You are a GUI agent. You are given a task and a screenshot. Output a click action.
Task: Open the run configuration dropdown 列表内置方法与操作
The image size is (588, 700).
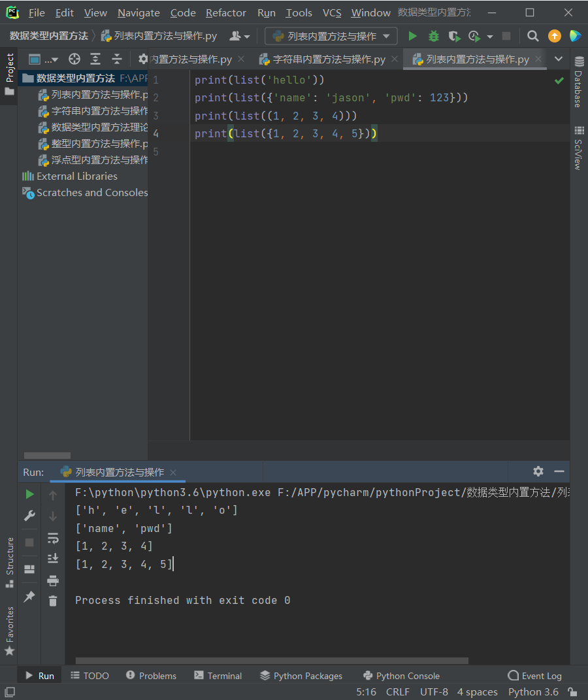pyautogui.click(x=331, y=36)
